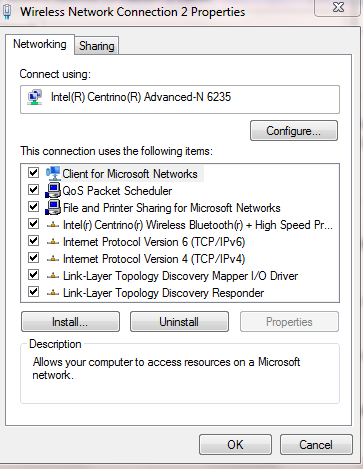
Task: Click the Intel Centrino network adapter icon
Action: tap(35, 97)
